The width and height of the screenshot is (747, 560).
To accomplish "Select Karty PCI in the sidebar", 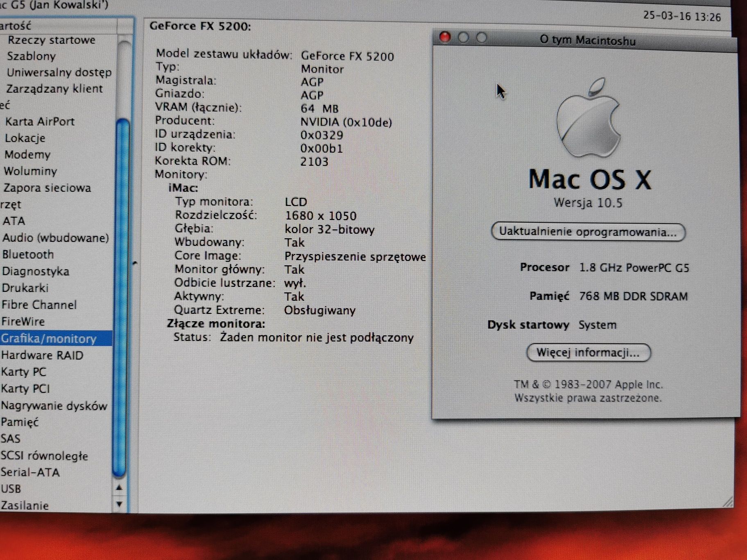I will [x=25, y=389].
